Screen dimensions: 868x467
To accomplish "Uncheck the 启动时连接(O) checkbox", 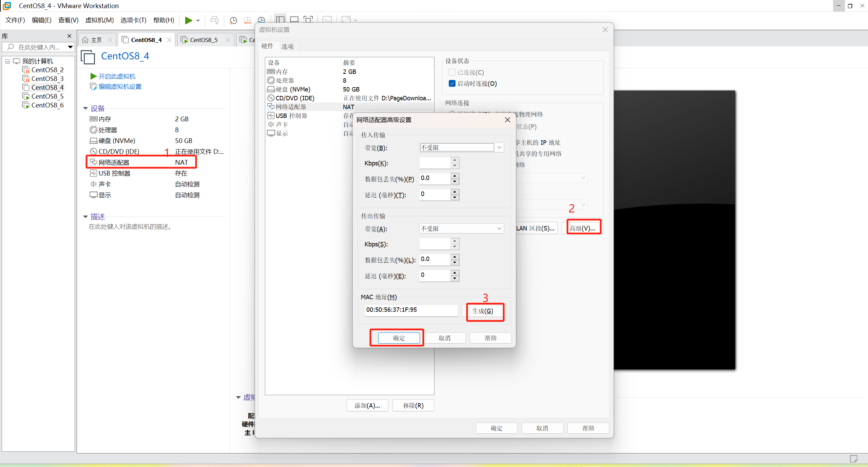I will coord(452,83).
